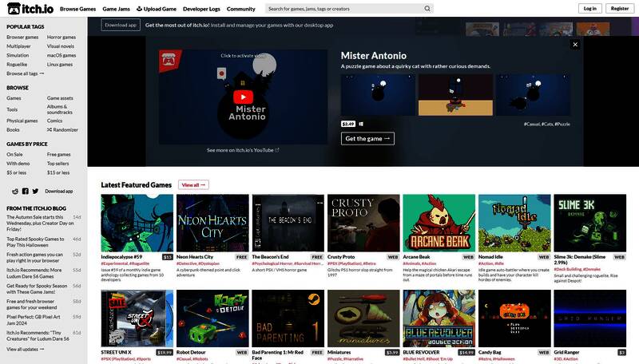Expand View all featured games
The image size is (639, 364).
click(x=193, y=184)
